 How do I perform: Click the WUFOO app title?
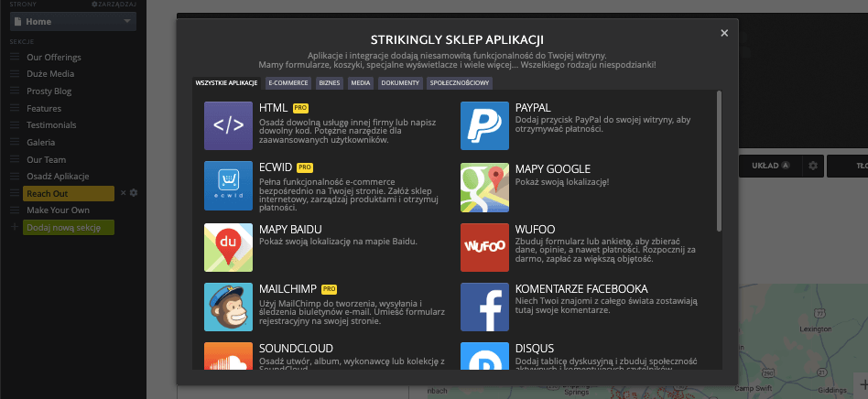click(x=536, y=229)
